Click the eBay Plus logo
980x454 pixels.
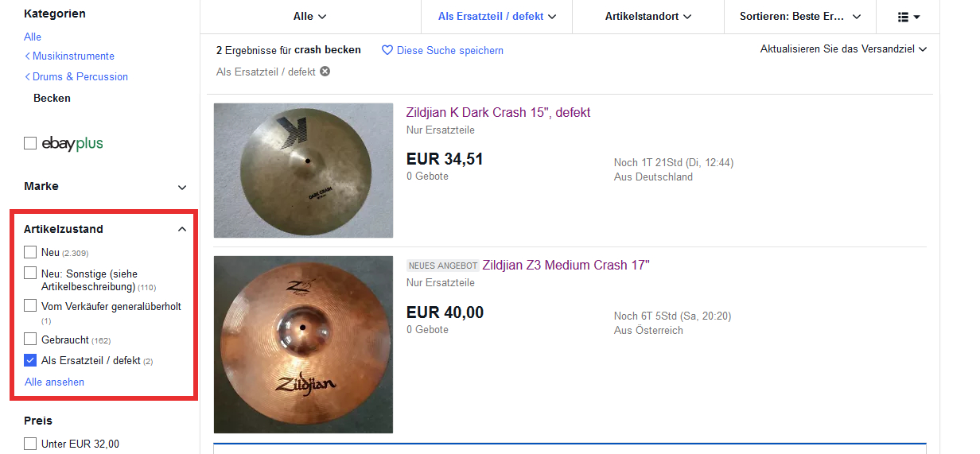coord(72,143)
